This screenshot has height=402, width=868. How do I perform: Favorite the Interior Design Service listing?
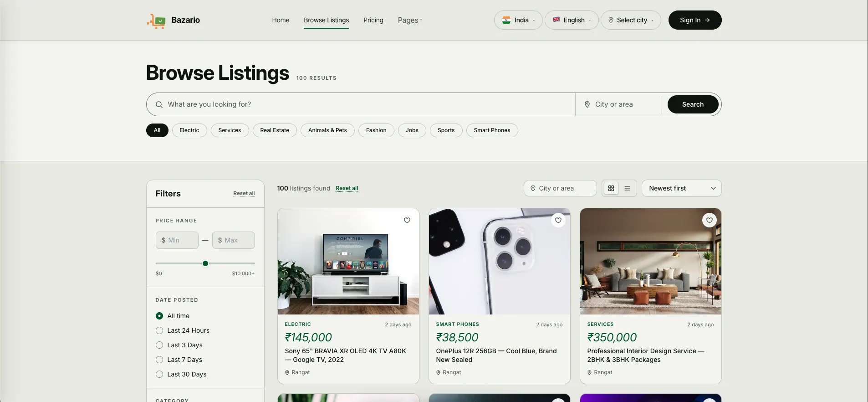(710, 220)
